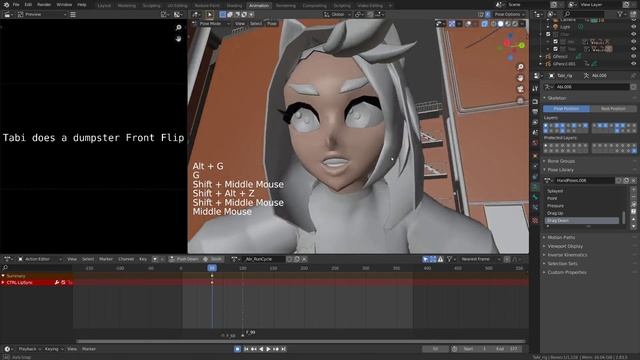Open the Window menu

tap(64, 4)
